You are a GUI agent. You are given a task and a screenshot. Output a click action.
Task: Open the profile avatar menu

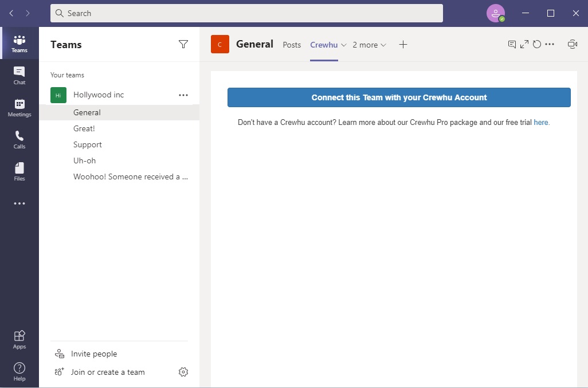pyautogui.click(x=495, y=13)
